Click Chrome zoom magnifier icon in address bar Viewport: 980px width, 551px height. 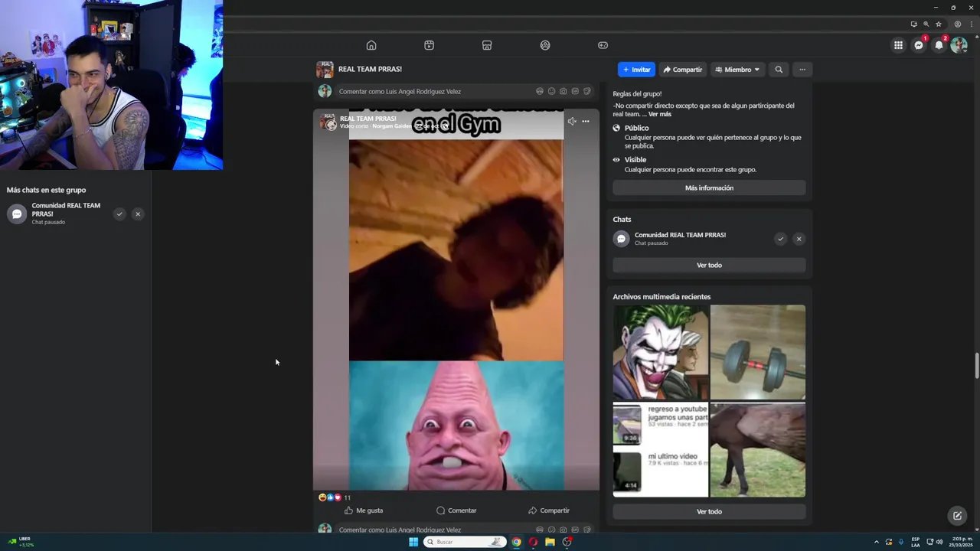click(926, 24)
